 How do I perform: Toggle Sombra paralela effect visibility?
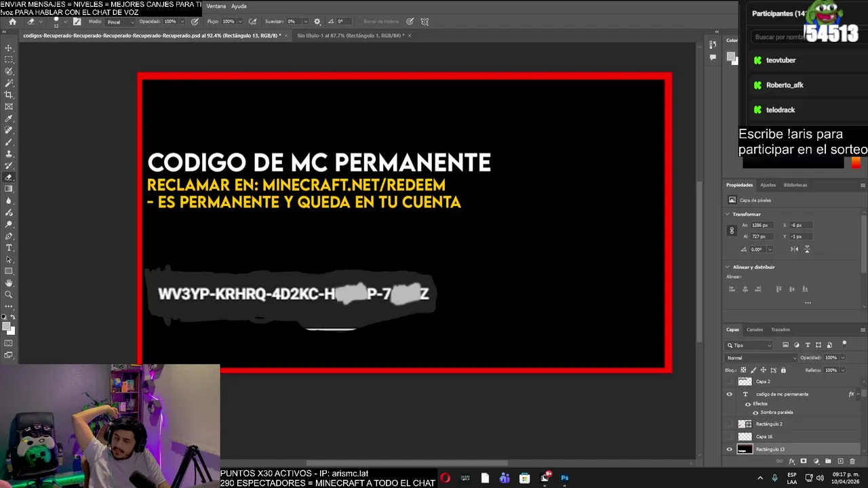(755, 413)
